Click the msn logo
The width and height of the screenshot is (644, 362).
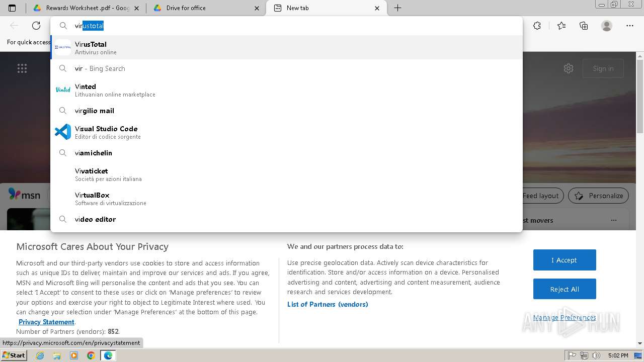(24, 195)
